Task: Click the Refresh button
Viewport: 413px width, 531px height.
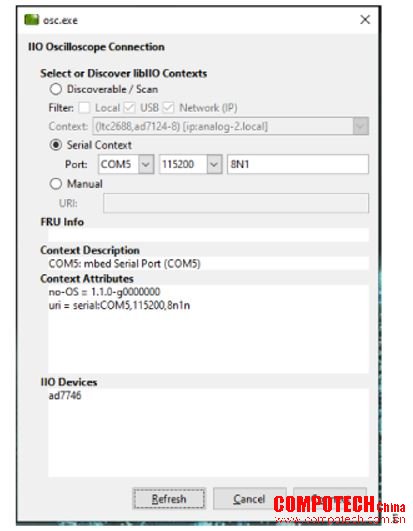Action: tap(169, 498)
